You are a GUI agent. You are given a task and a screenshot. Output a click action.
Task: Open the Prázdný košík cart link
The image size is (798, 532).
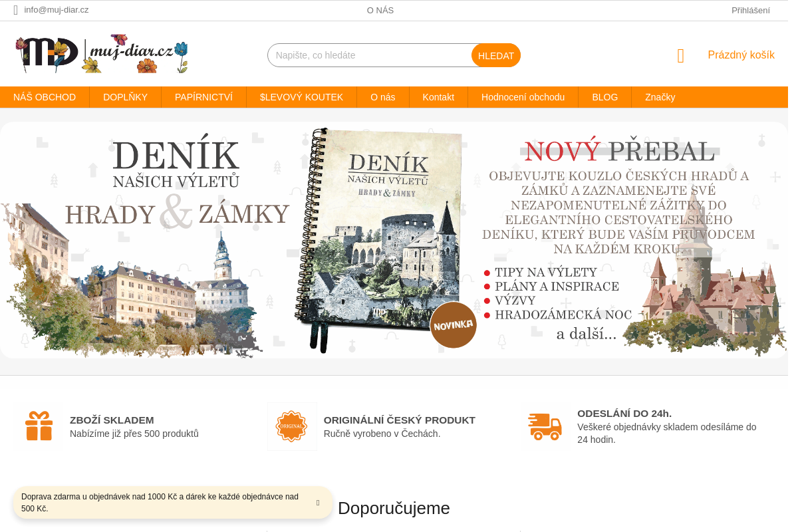pyautogui.click(x=741, y=55)
